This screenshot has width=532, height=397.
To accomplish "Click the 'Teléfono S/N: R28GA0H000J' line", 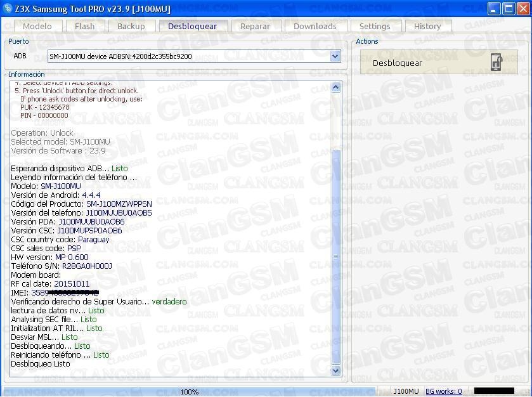I will click(x=62, y=266).
